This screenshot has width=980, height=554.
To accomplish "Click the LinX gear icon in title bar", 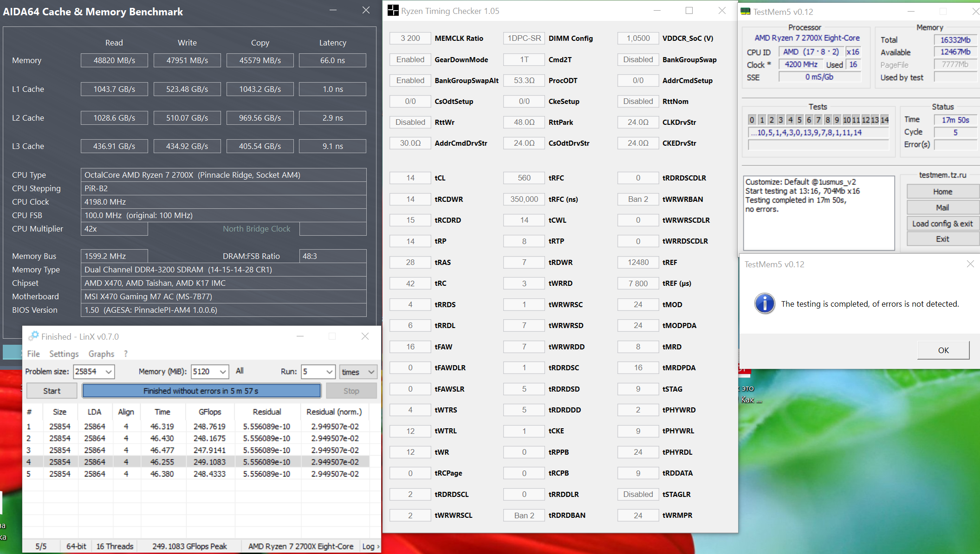I will pos(33,336).
